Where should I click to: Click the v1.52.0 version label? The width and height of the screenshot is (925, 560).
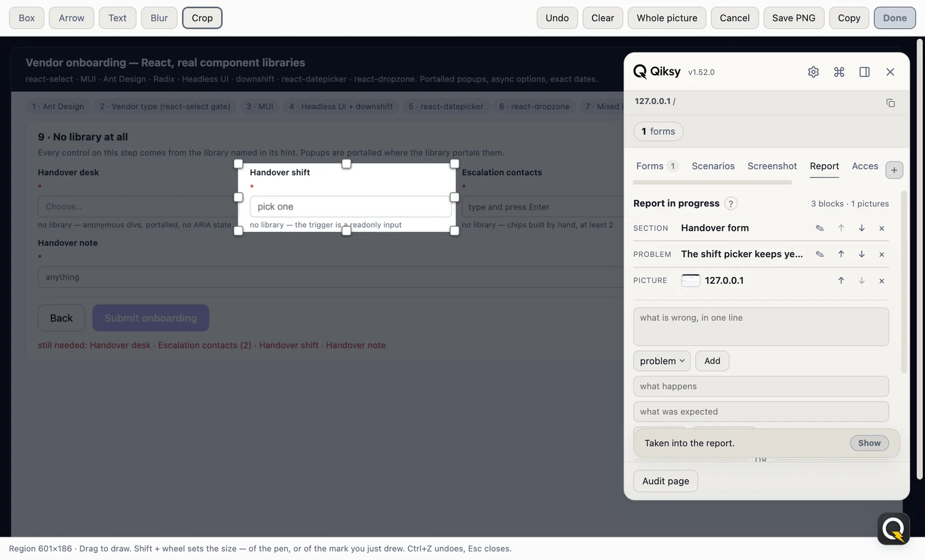click(701, 72)
